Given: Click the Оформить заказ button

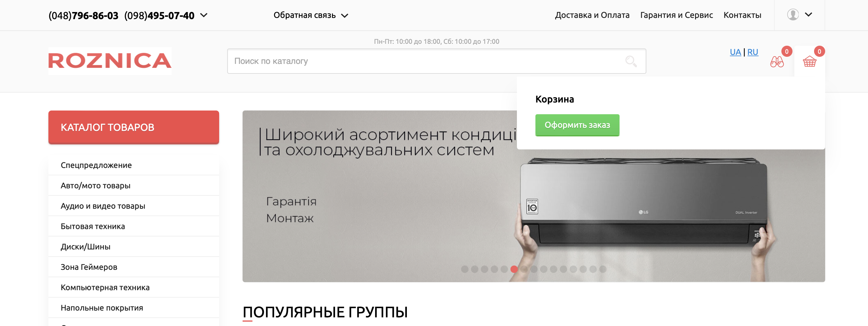Looking at the screenshot, I should tap(577, 125).
